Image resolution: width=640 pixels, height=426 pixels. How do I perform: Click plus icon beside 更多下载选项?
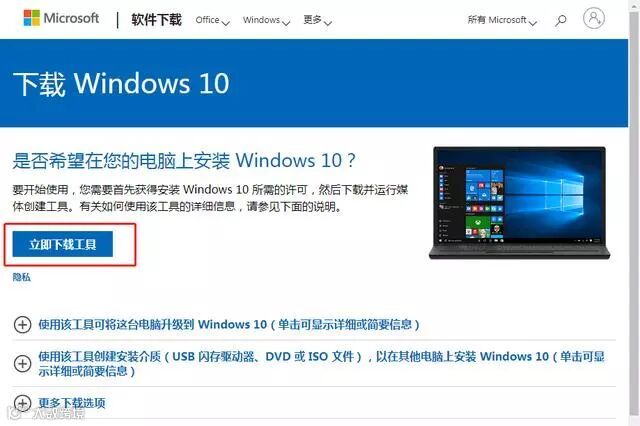pyautogui.click(x=22, y=403)
